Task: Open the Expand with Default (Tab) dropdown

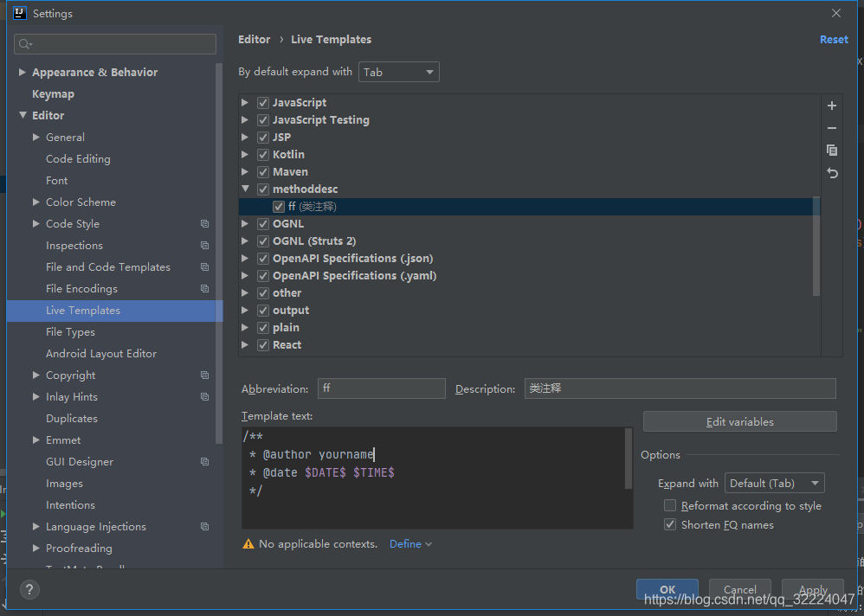Action: pyautogui.click(x=775, y=484)
